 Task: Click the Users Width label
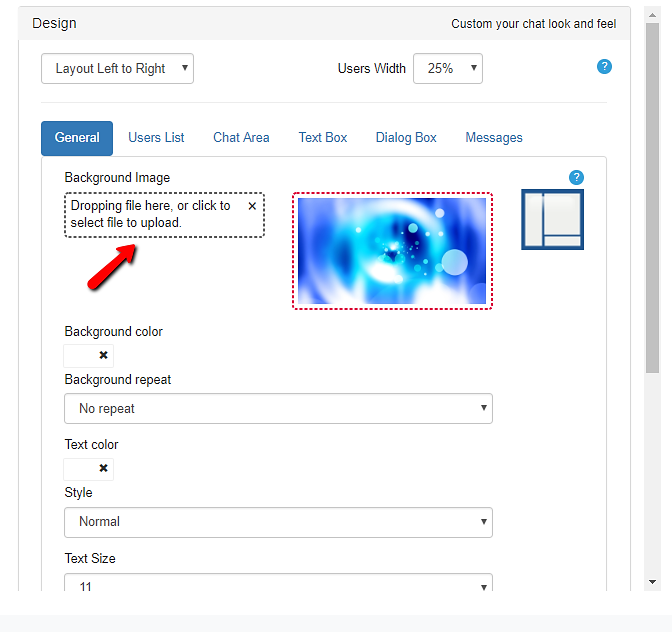372,69
